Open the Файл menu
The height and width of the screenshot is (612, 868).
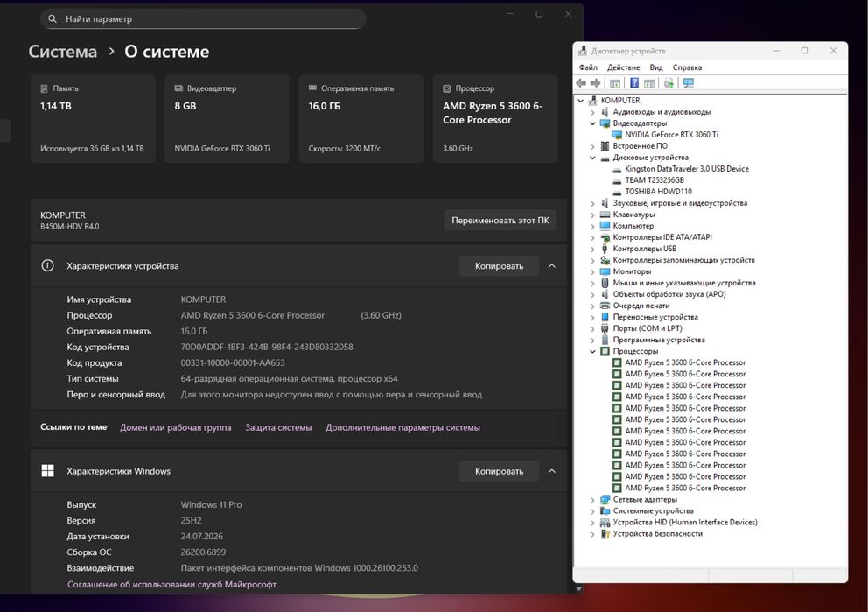point(588,67)
